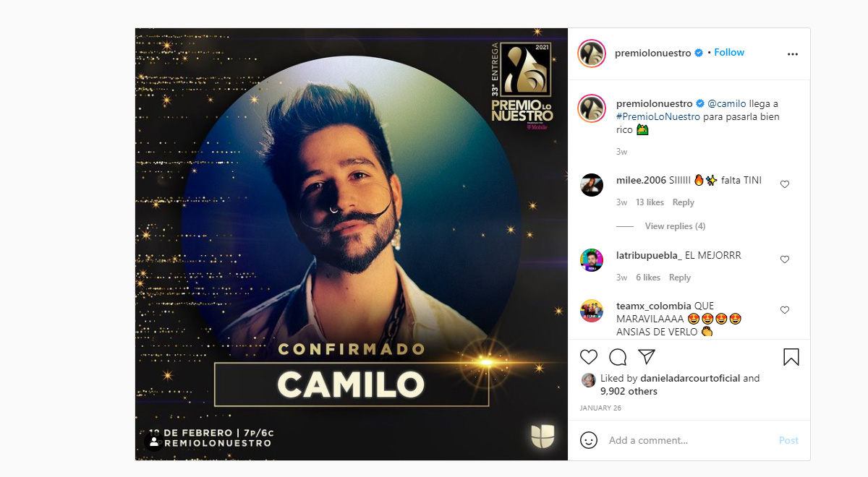The height and width of the screenshot is (477, 868).
Task: Expand View replies (4)
Action: [x=675, y=226]
